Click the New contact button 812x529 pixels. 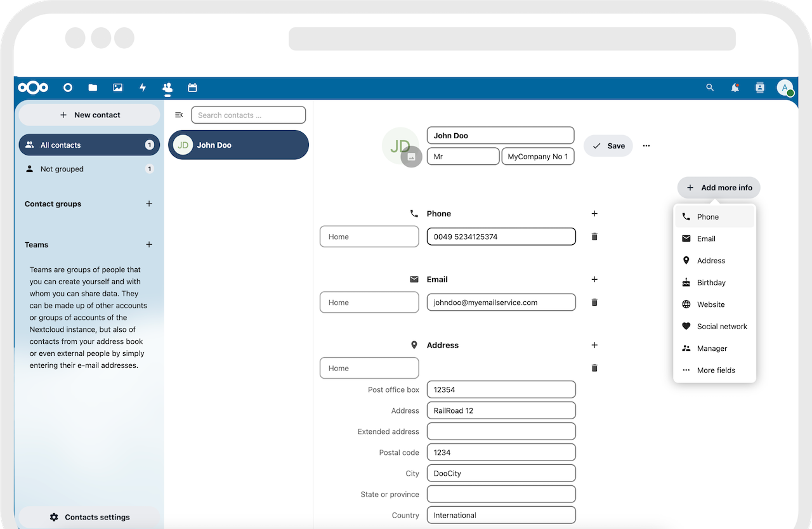point(89,115)
